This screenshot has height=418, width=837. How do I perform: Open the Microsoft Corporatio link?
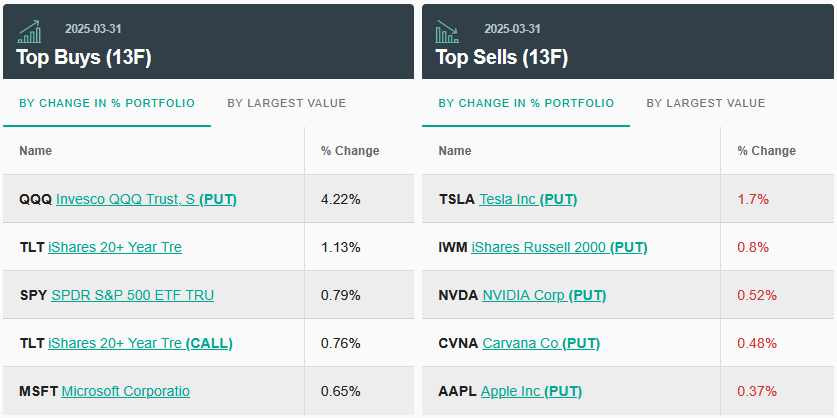tap(125, 391)
